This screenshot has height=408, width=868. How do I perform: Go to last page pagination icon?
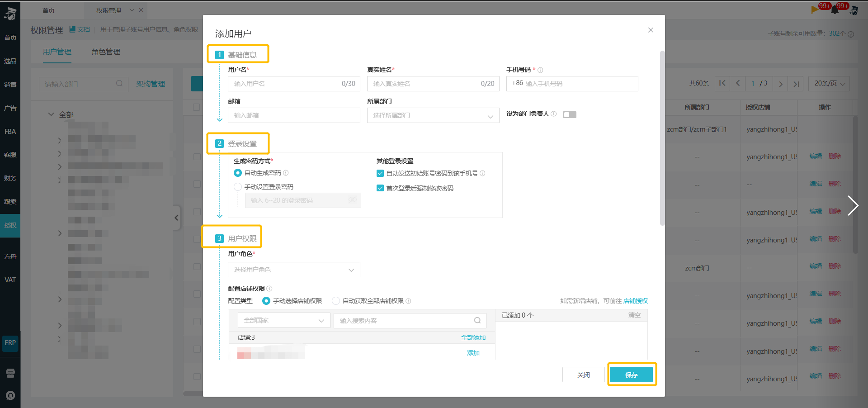[796, 83]
